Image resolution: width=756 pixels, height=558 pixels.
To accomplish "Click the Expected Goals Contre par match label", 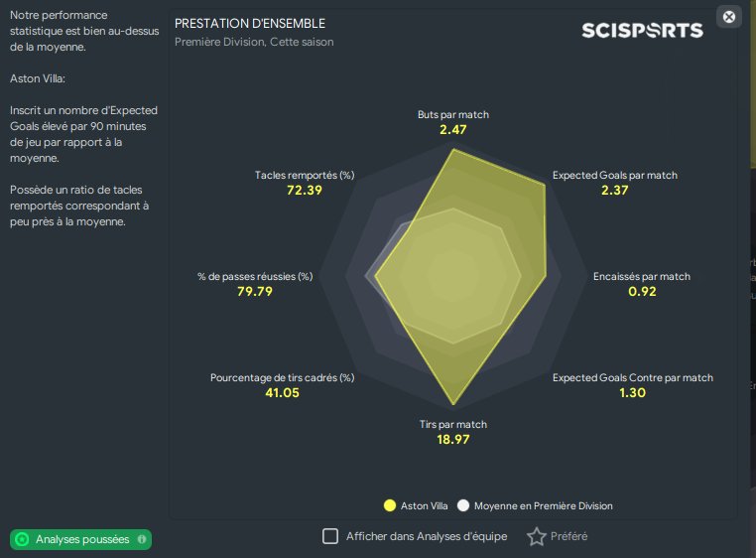I will point(633,377).
